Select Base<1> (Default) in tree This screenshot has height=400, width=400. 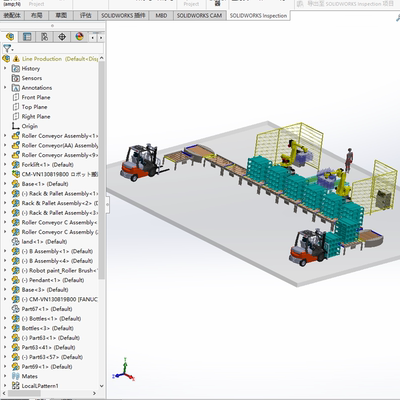(45, 184)
